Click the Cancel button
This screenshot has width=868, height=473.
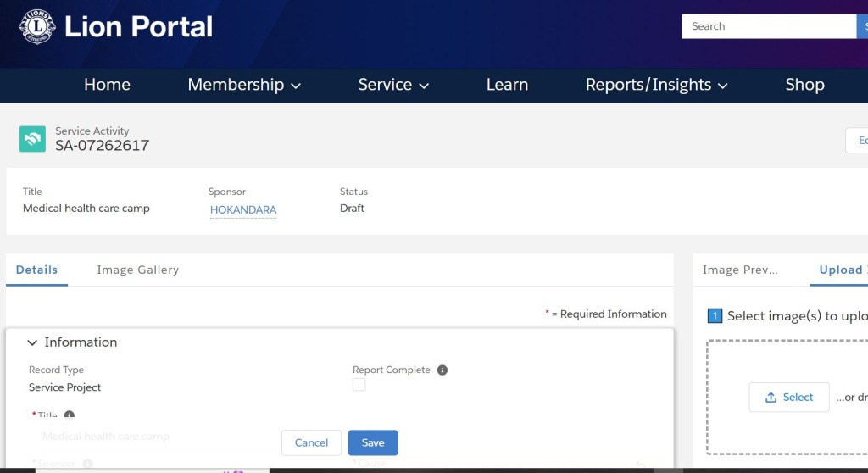click(311, 442)
